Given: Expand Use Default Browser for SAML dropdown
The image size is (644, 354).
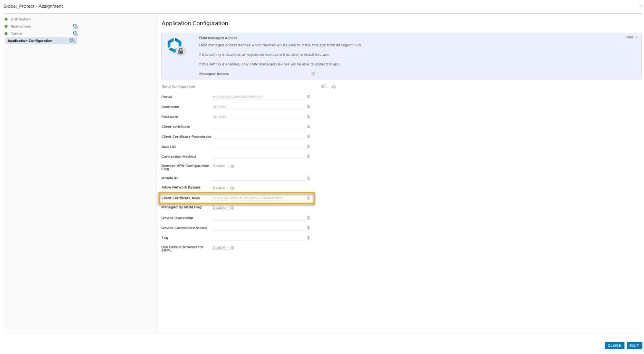Looking at the screenshot, I should (x=220, y=247).
